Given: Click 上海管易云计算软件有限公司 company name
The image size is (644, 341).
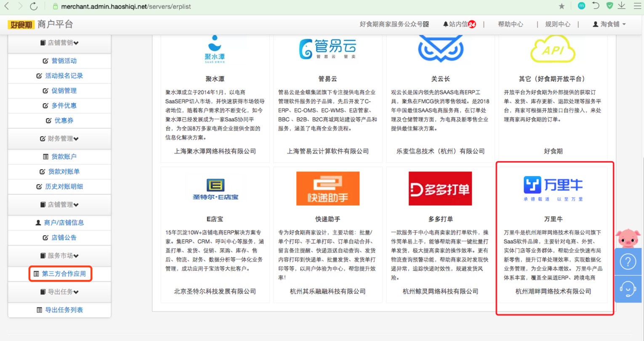Looking at the screenshot, I should tap(328, 151).
